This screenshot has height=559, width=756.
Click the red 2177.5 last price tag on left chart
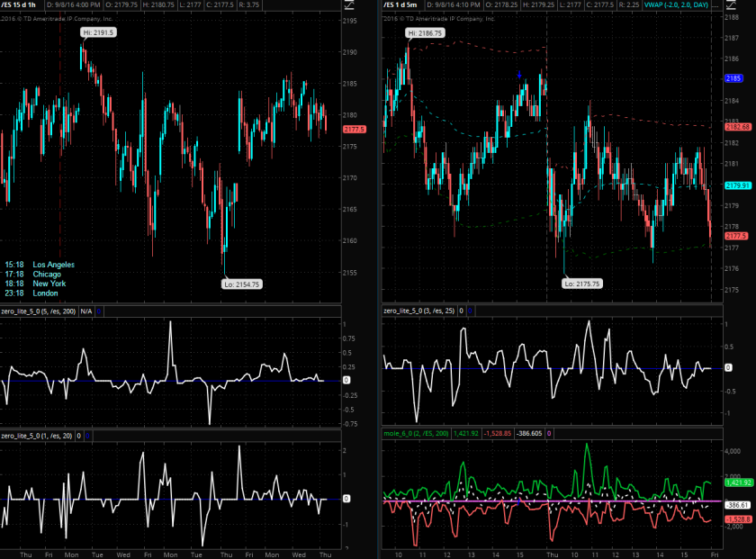pyautogui.click(x=353, y=130)
